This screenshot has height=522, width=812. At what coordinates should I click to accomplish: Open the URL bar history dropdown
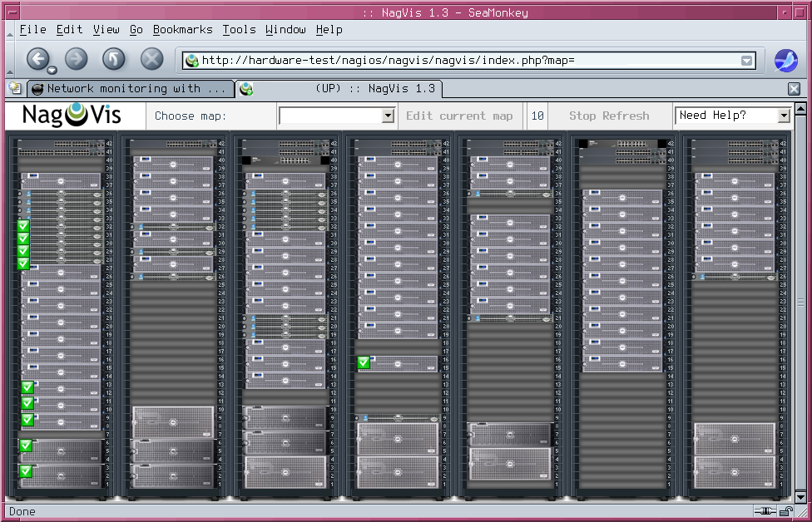[x=746, y=61]
